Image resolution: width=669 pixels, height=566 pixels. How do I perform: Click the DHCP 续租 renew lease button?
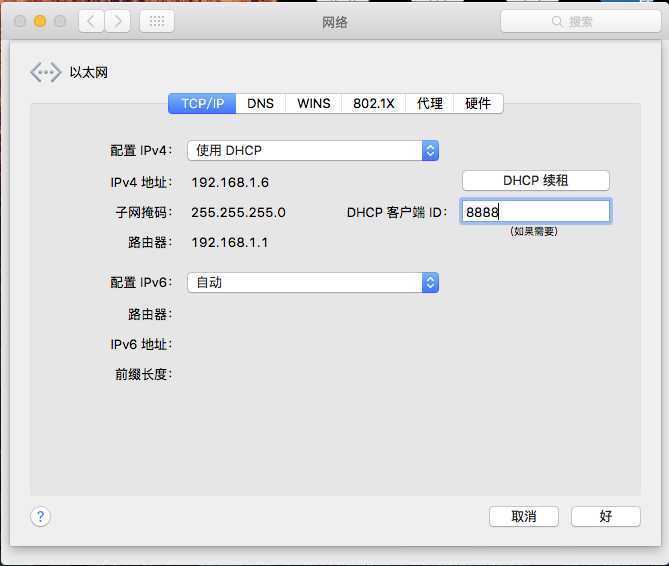(x=536, y=180)
